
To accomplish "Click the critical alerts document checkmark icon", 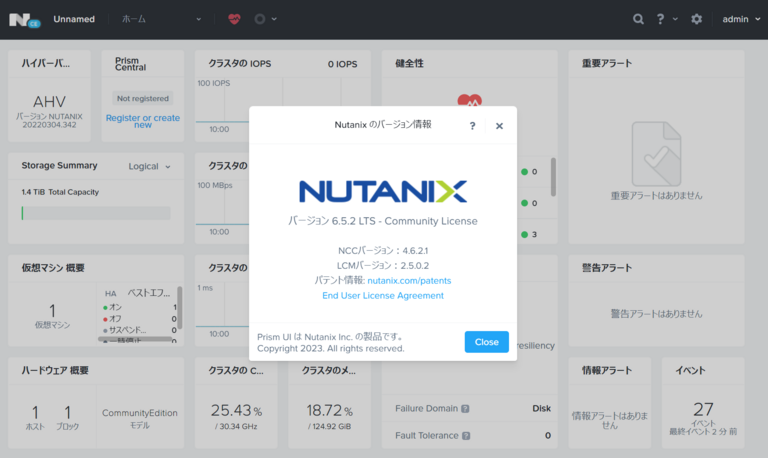I will [656, 153].
